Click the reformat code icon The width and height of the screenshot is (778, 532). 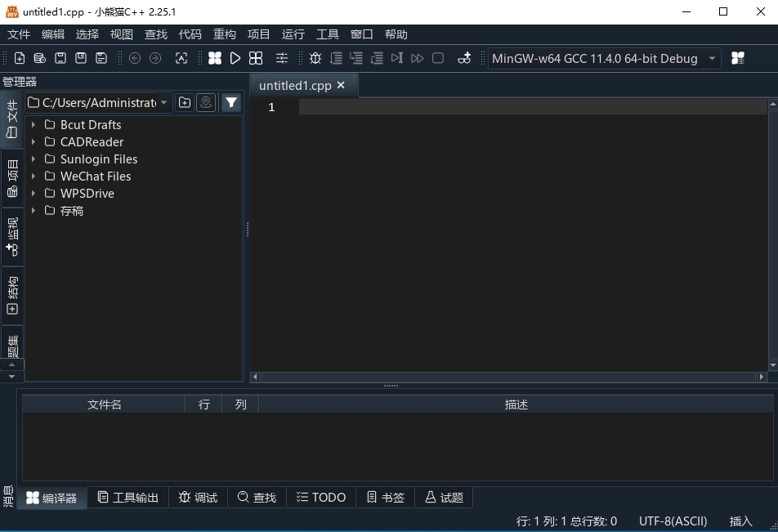[x=181, y=58]
